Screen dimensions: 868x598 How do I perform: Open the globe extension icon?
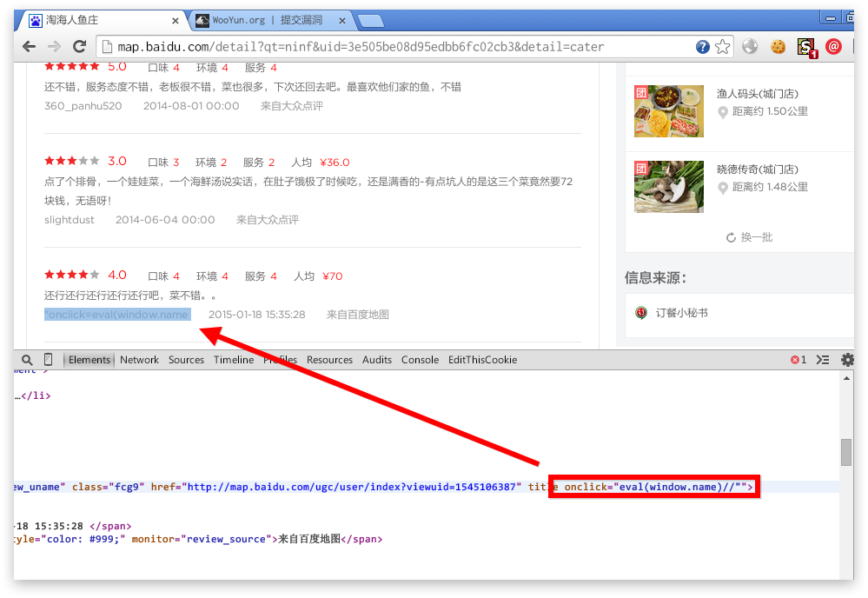750,47
